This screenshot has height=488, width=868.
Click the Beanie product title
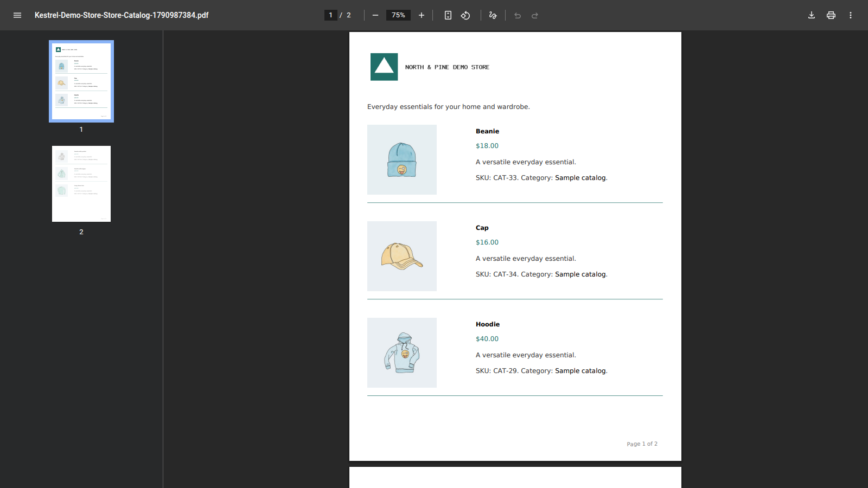point(487,131)
